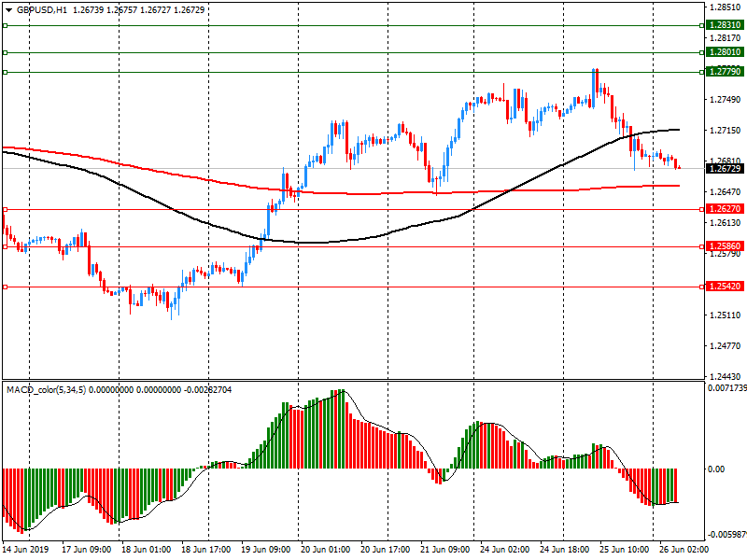Image resolution: width=747 pixels, height=560 pixels.
Task: Click the 1.27150 price scale value
Action: pyautogui.click(x=726, y=131)
